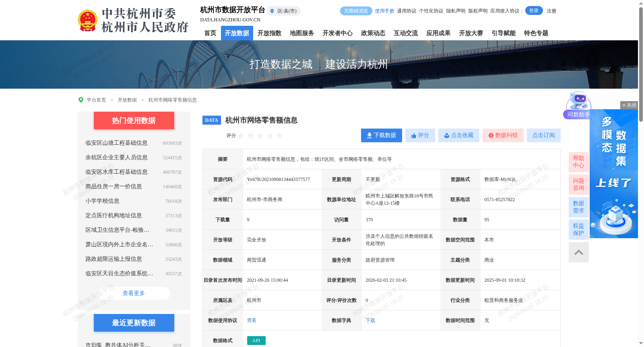Click the 评分 thumbs-up button
The width and height of the screenshot is (644, 347).
click(x=420, y=135)
